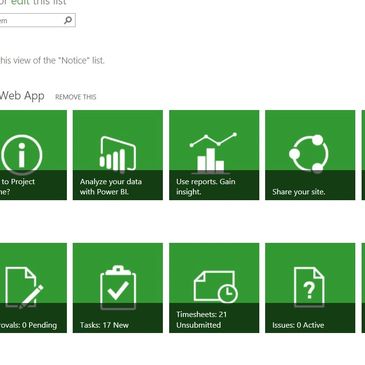This screenshot has height=365, width=365.
Task: Click the issues question mark document icon
Action: pos(309,287)
